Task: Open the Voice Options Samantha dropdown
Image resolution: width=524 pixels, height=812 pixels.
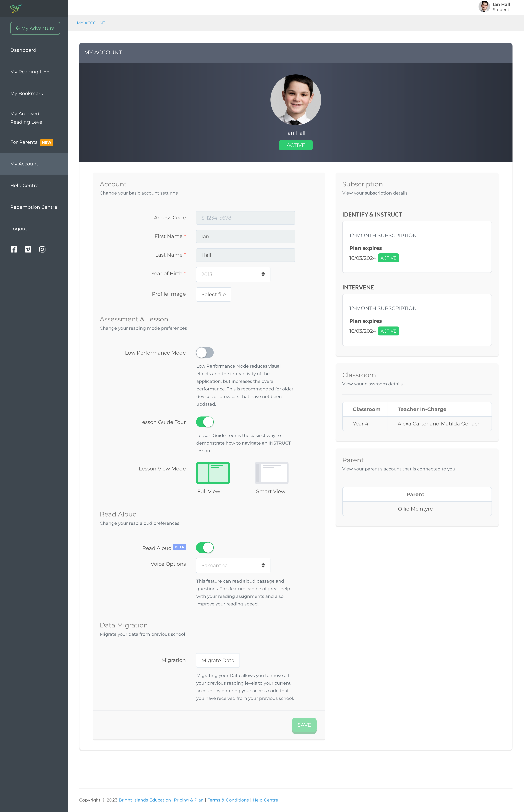Action: [x=233, y=565]
